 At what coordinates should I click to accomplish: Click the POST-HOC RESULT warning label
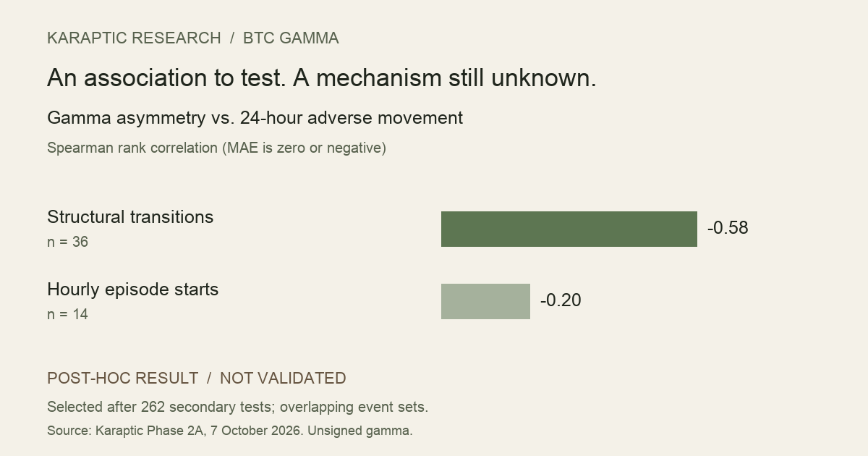(x=122, y=379)
